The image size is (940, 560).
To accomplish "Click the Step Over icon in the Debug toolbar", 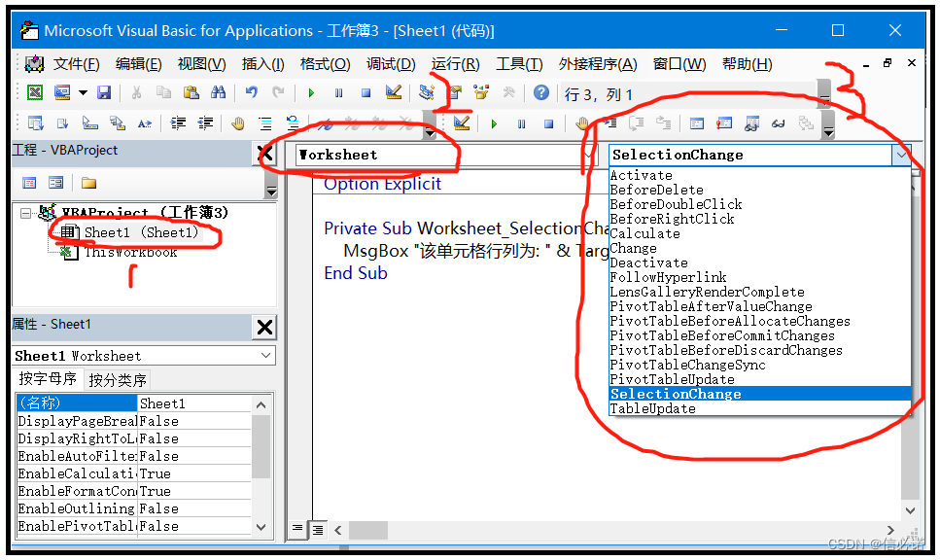I will click(x=636, y=123).
